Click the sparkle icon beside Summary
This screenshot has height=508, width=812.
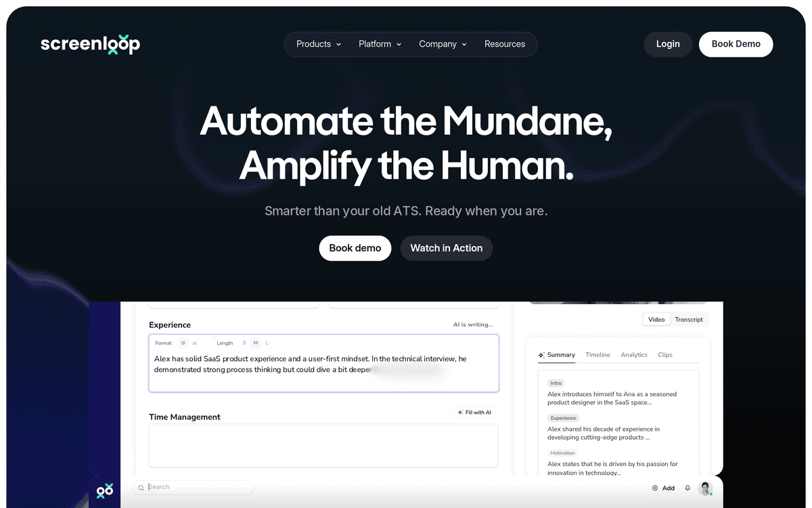pyautogui.click(x=541, y=355)
